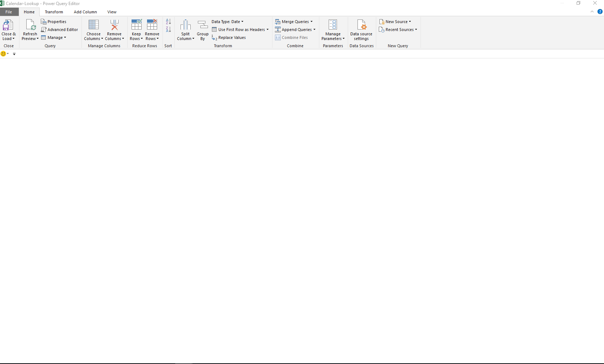This screenshot has height=364, width=604.
Task: Open the Data Type: Date dropdown
Action: [x=227, y=22]
